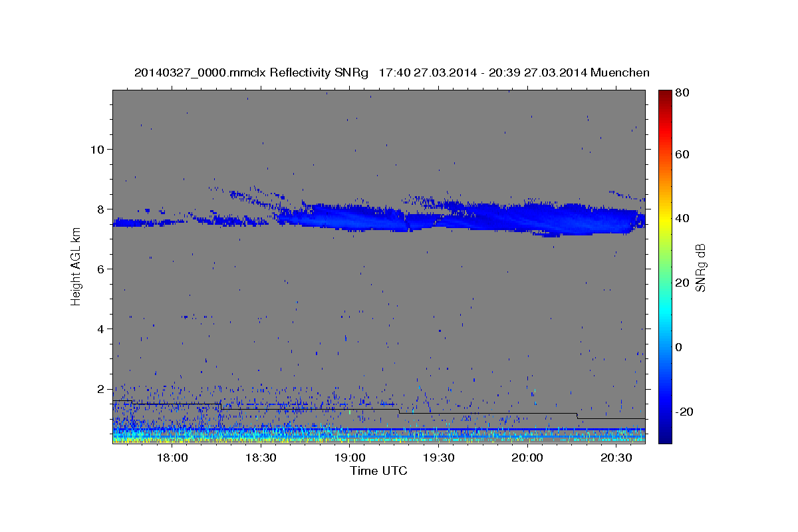Click the colorbar value label 0

tap(678, 347)
